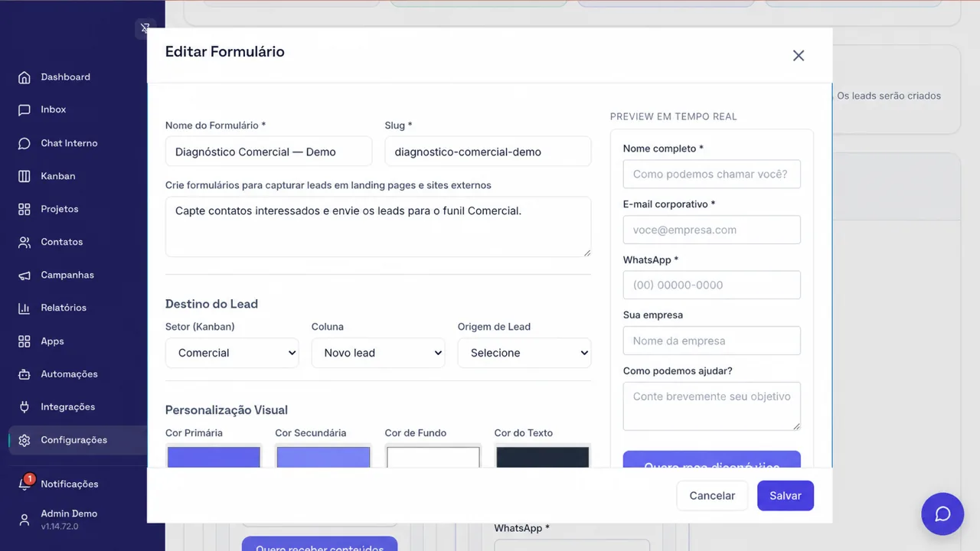Open the floating chat support bubble
980x551 pixels.
[942, 514]
